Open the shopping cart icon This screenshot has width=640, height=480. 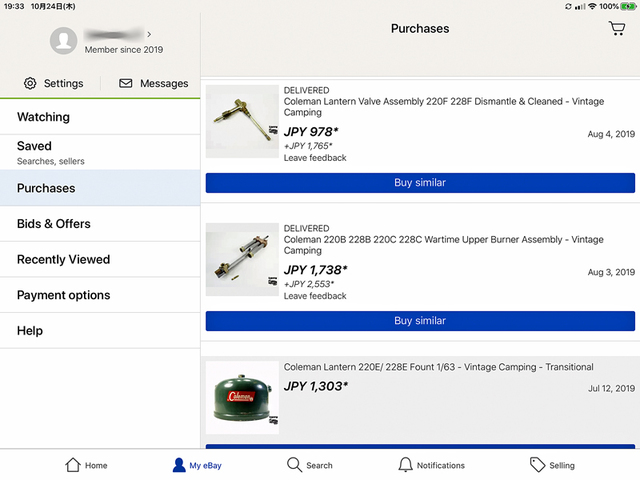pyautogui.click(x=617, y=28)
